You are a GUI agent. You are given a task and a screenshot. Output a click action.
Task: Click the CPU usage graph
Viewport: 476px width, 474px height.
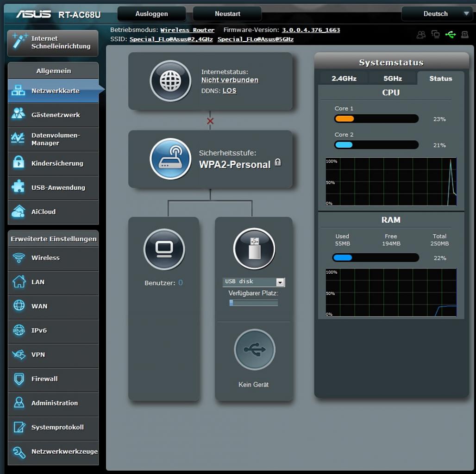(391, 181)
